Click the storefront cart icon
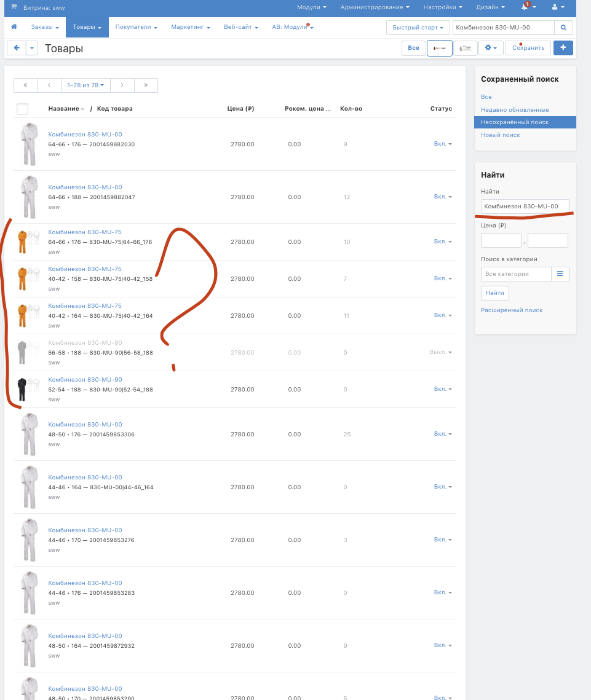Screen dimensions: 591x700 point(14,7)
